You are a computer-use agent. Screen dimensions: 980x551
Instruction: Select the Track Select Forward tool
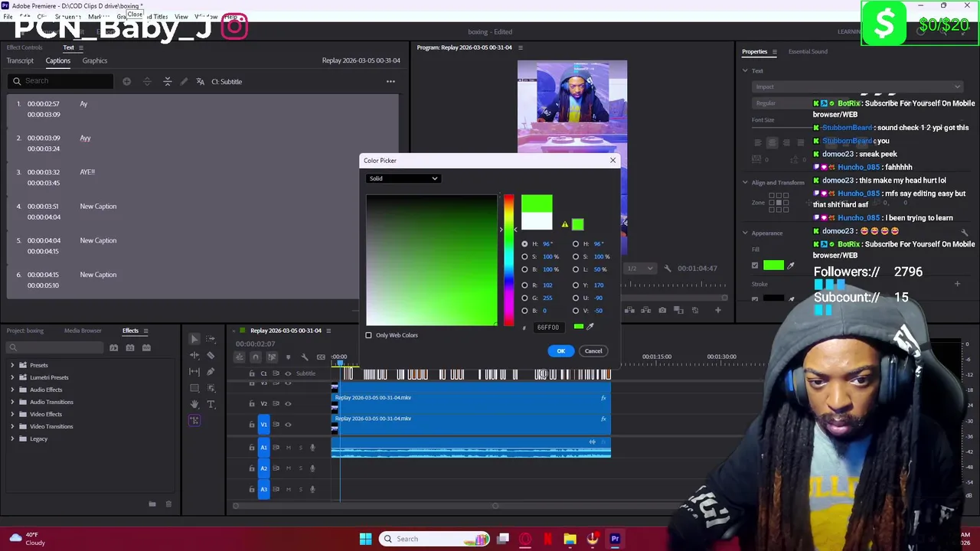(x=211, y=339)
